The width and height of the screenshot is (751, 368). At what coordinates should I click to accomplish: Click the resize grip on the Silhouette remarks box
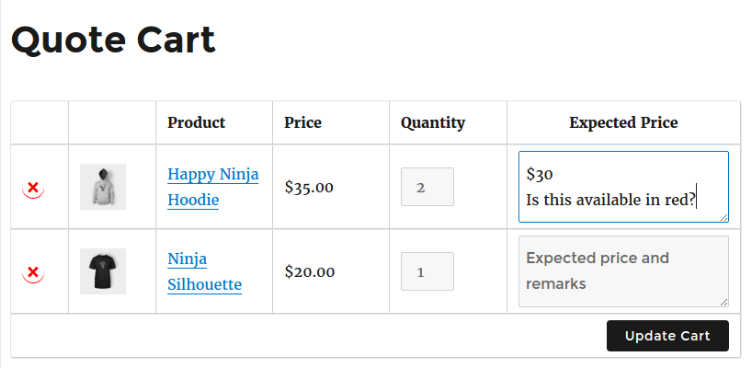coord(724,302)
